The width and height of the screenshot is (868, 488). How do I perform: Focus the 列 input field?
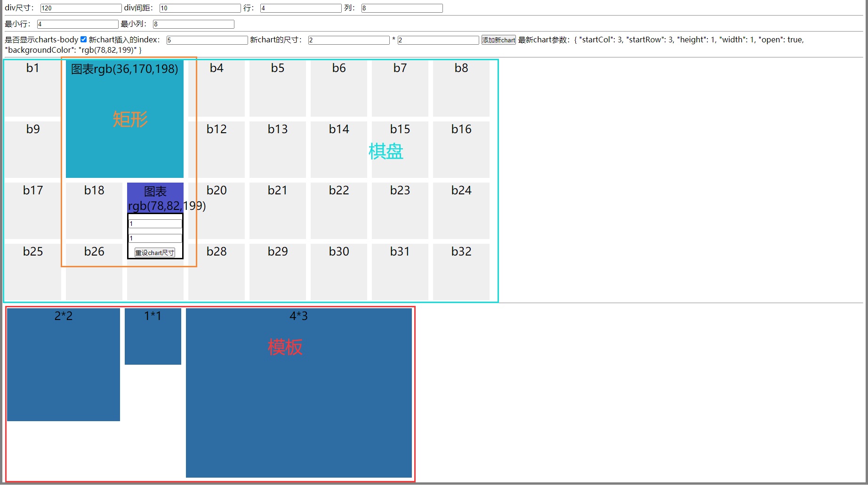point(402,8)
